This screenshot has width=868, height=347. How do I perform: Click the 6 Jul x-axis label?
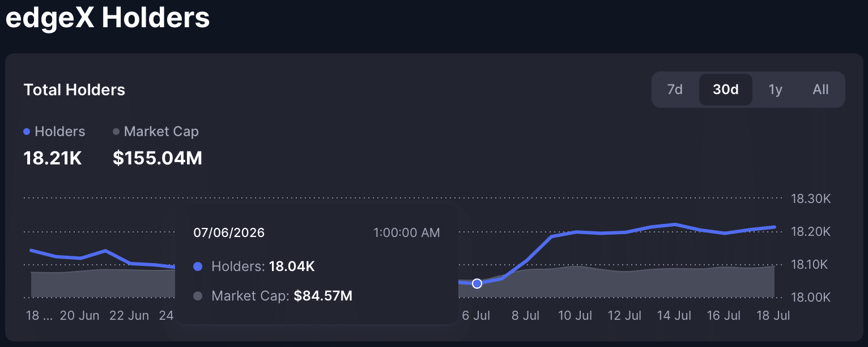[x=476, y=315]
